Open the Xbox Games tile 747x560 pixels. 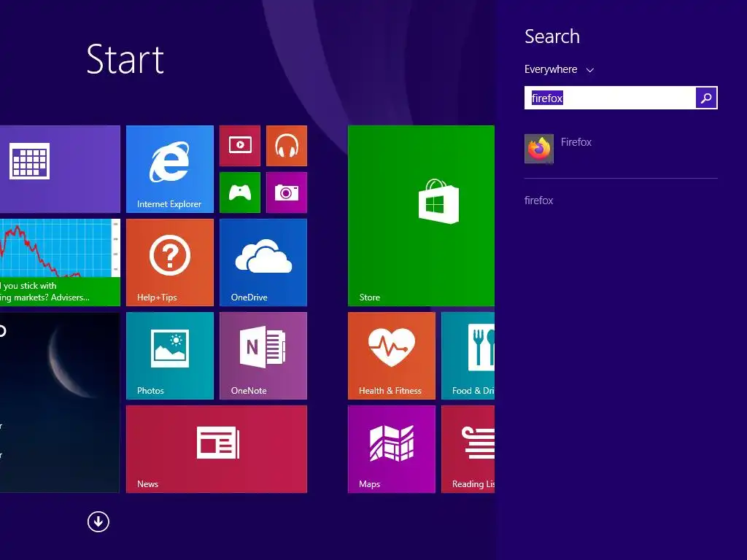(239, 192)
